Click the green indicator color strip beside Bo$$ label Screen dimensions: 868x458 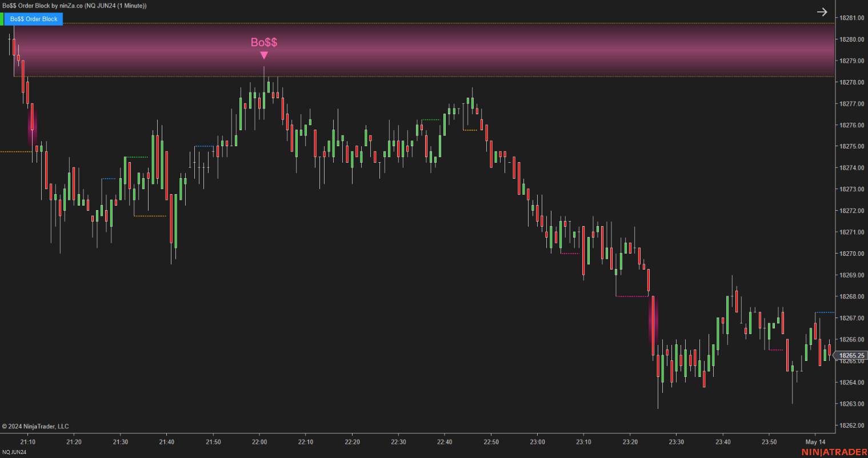[2, 19]
